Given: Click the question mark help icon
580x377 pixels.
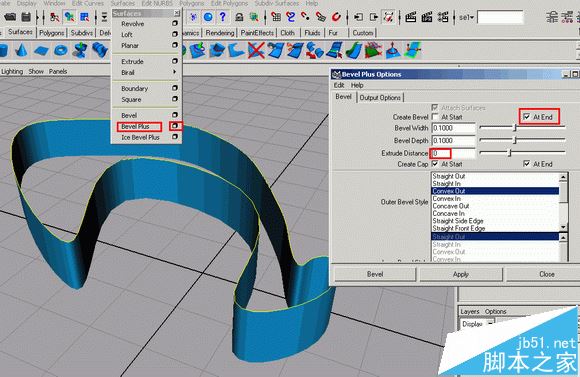Looking at the screenshot, I should [x=222, y=17].
